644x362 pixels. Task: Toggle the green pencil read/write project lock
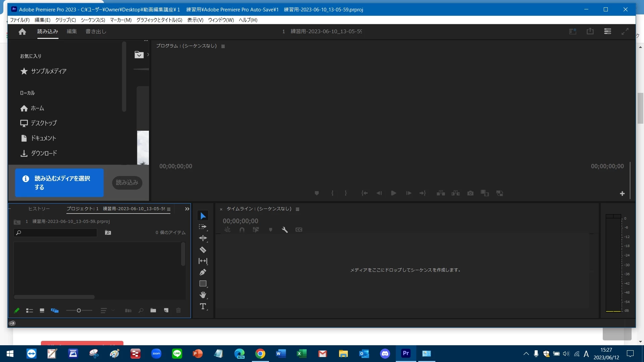tap(16, 310)
